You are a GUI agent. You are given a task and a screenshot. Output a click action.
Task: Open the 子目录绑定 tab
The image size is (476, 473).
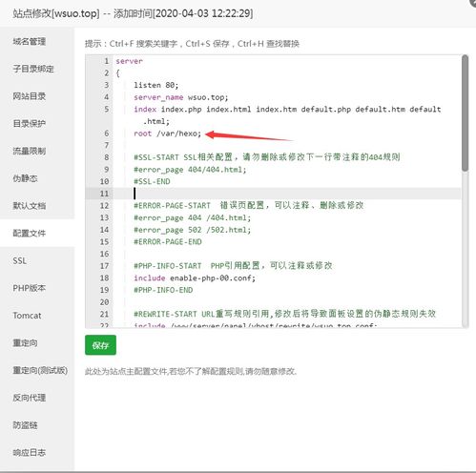pos(33,69)
